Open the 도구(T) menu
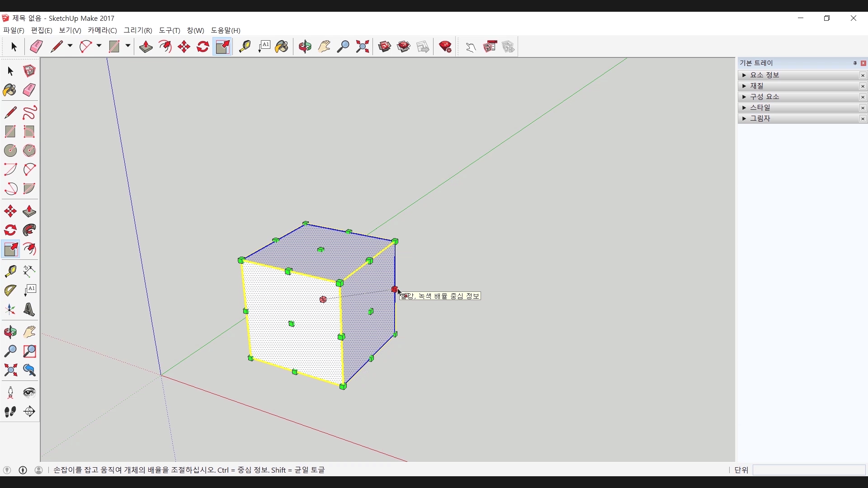The image size is (868, 488). coord(169,30)
